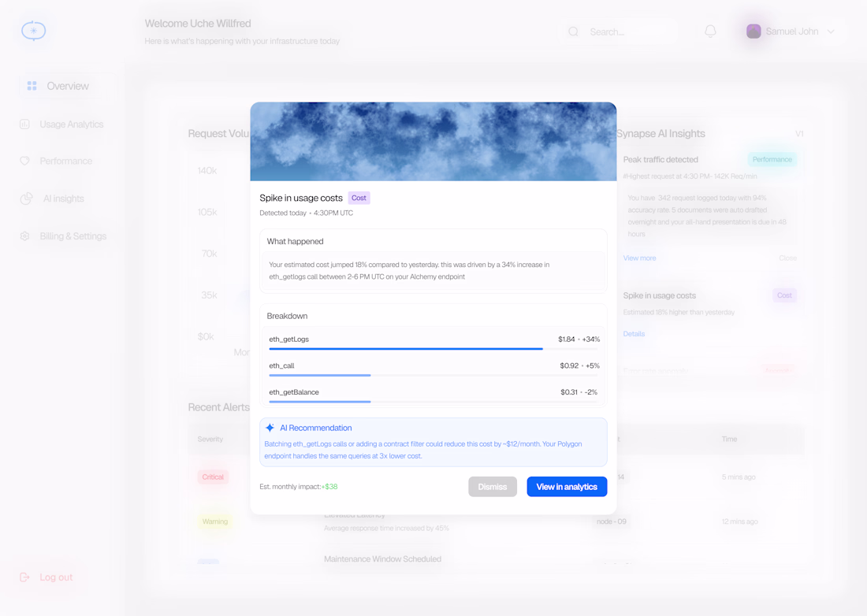Click the Log out arrow icon
This screenshot has width=867, height=616.
click(x=24, y=577)
